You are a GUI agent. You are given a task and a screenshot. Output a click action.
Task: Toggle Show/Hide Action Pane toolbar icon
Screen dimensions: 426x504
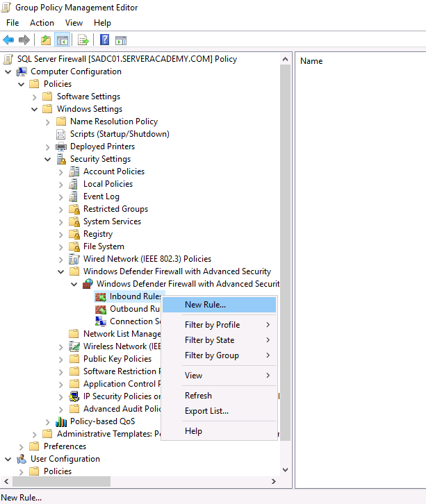(121, 40)
